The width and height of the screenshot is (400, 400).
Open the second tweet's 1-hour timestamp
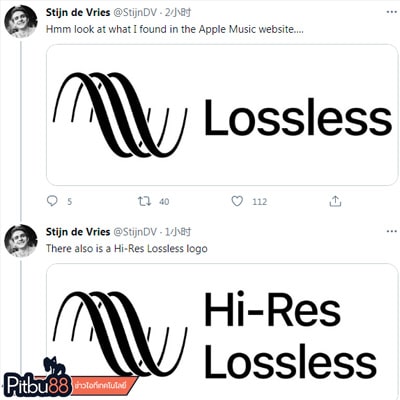178,232
